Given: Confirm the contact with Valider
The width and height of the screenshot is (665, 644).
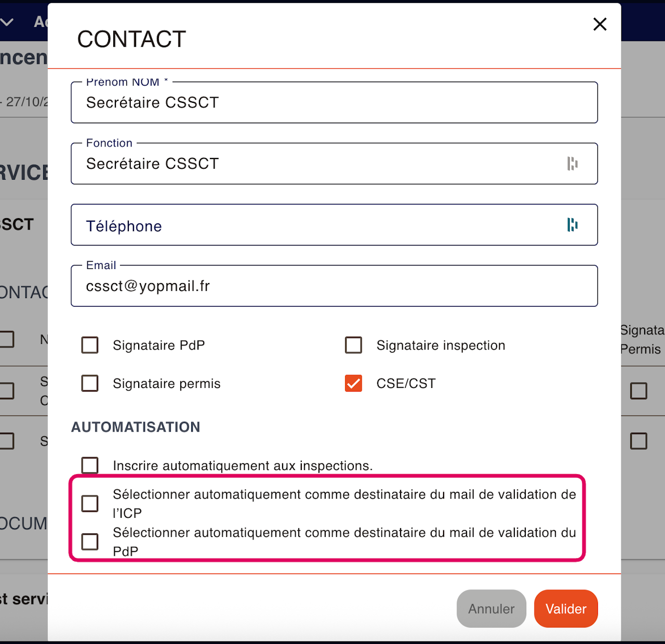Looking at the screenshot, I should coord(566,609).
